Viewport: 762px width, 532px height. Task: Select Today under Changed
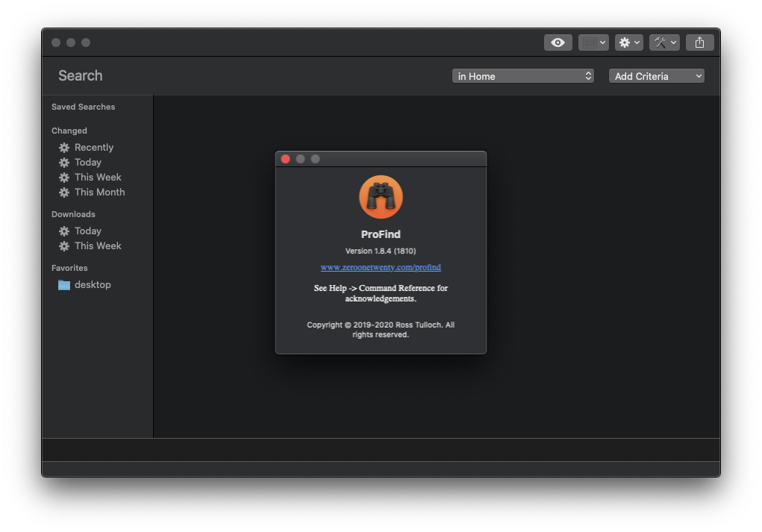click(88, 162)
